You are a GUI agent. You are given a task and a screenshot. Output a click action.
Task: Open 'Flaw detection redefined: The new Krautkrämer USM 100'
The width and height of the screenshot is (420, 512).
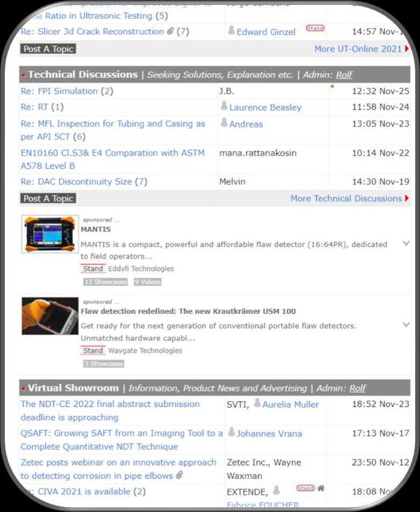coord(188,311)
